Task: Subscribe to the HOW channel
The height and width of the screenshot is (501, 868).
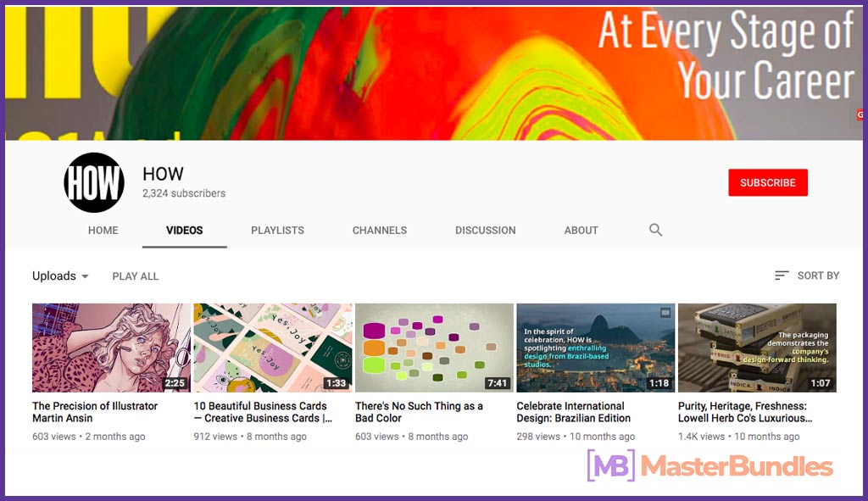Action: (x=768, y=183)
